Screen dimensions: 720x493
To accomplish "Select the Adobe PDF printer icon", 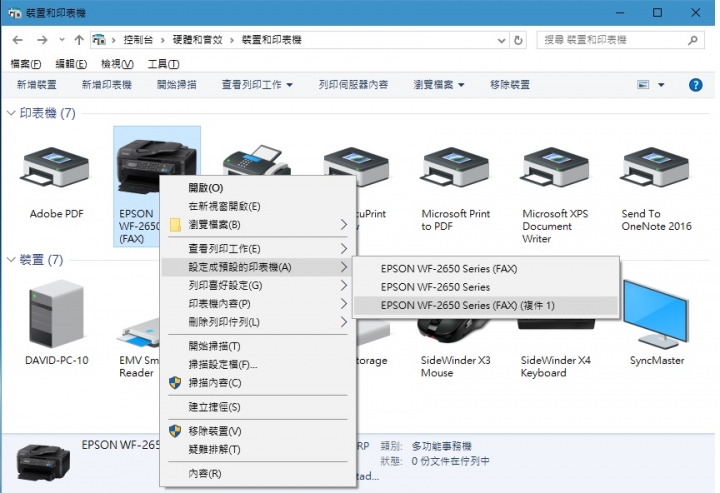I will click(x=56, y=168).
